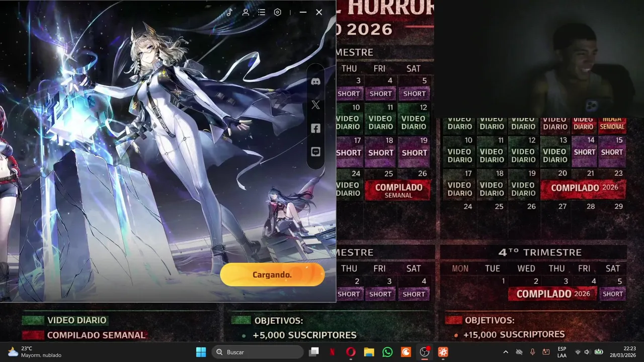Open the ESP LAA language switcher
This screenshot has width=644, height=362.
[x=562, y=352]
